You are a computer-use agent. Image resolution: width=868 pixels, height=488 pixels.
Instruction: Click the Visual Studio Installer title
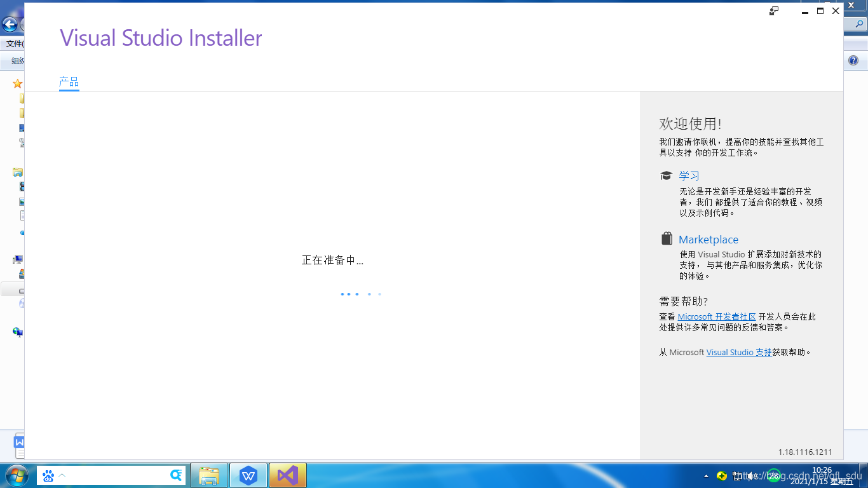click(x=161, y=38)
